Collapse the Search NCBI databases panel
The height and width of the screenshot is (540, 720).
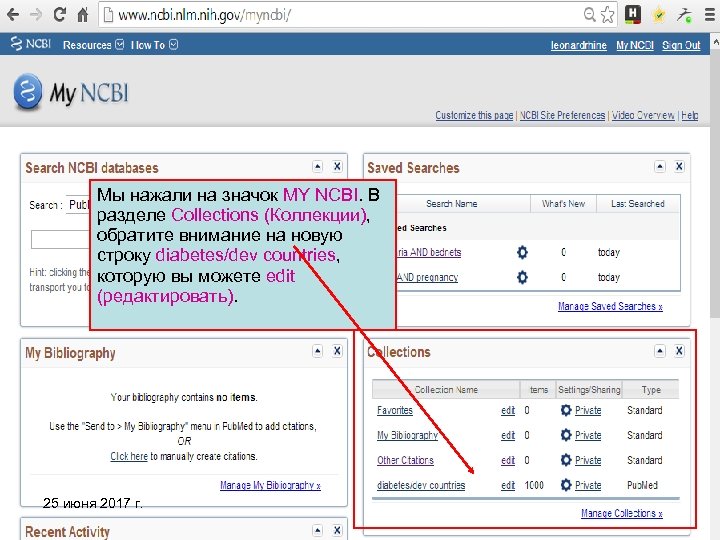pyautogui.click(x=317, y=166)
